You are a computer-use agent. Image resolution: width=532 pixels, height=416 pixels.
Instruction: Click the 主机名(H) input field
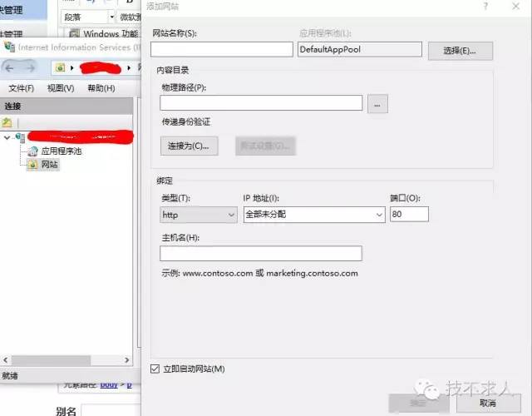[260, 253]
